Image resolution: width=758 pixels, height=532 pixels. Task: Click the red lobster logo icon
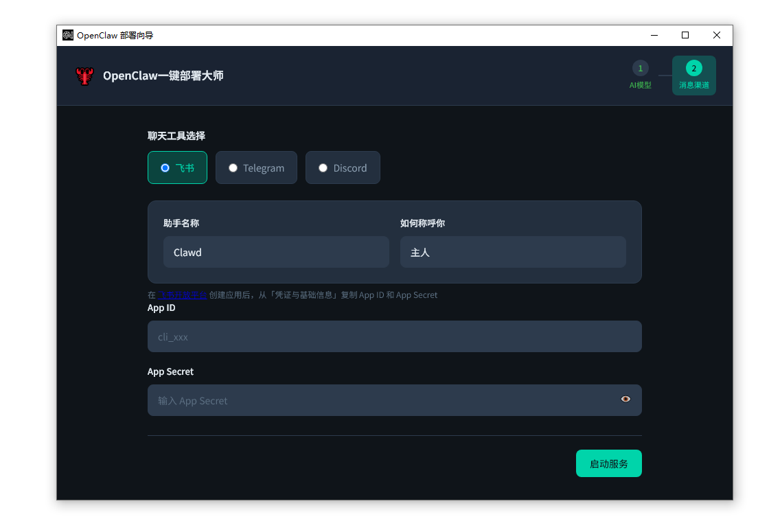(84, 76)
